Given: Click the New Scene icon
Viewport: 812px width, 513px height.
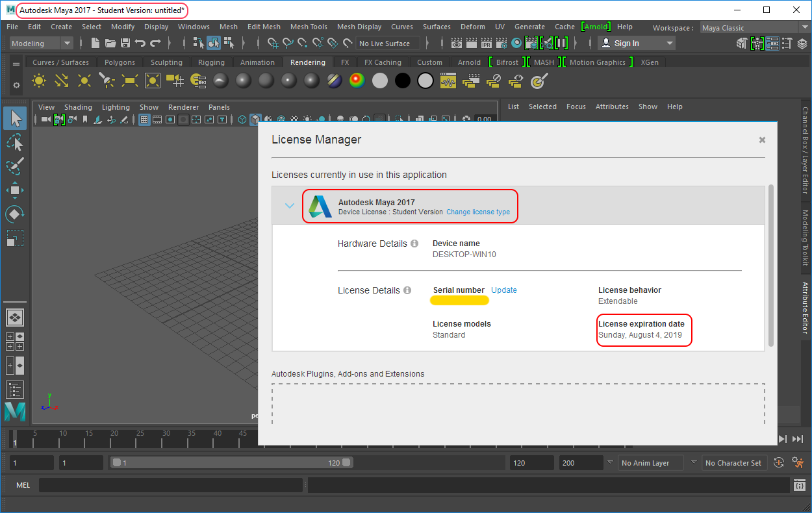Looking at the screenshot, I should tap(95, 44).
